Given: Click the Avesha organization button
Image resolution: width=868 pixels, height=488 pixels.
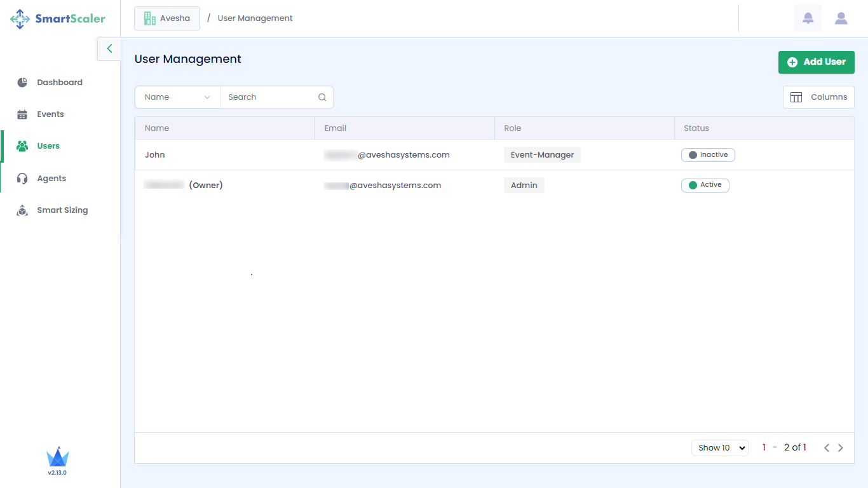Looking at the screenshot, I should tap(167, 18).
